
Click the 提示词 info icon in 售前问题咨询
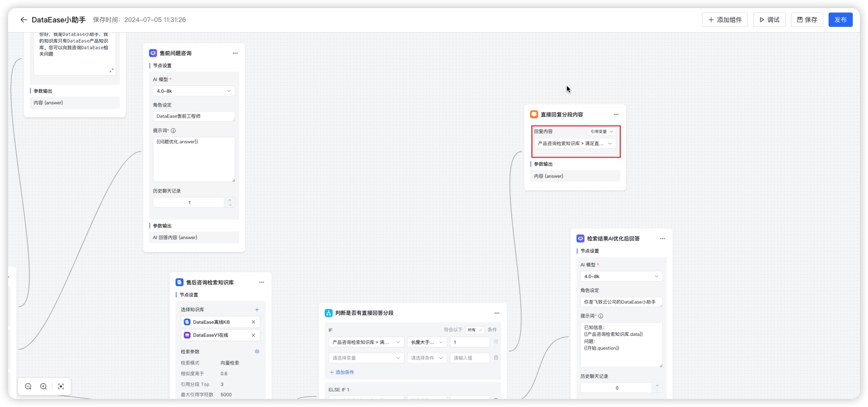click(x=173, y=131)
